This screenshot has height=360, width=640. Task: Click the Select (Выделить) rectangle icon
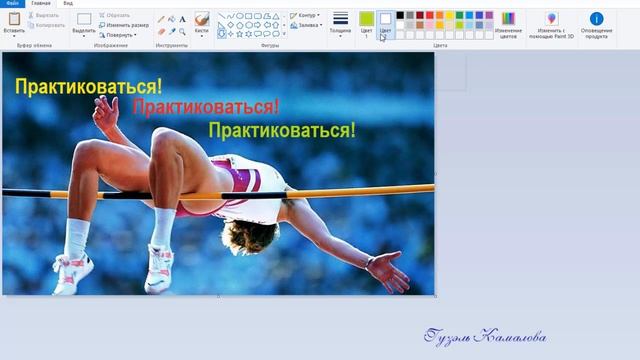tap(84, 19)
